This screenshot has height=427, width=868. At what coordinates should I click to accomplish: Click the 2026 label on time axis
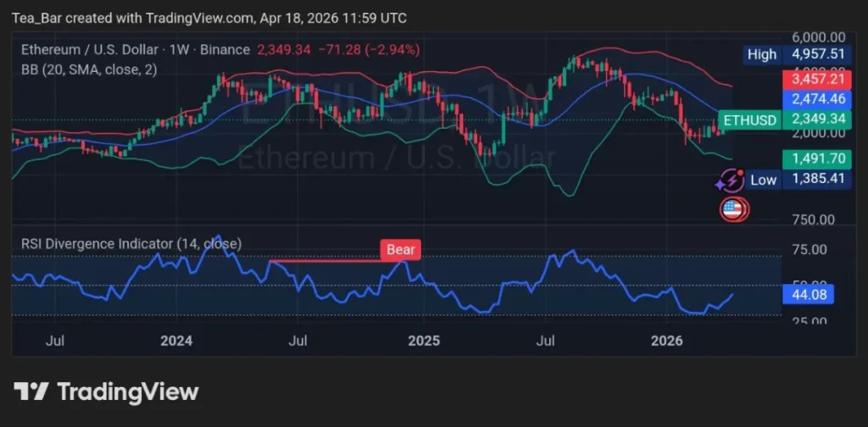666,341
